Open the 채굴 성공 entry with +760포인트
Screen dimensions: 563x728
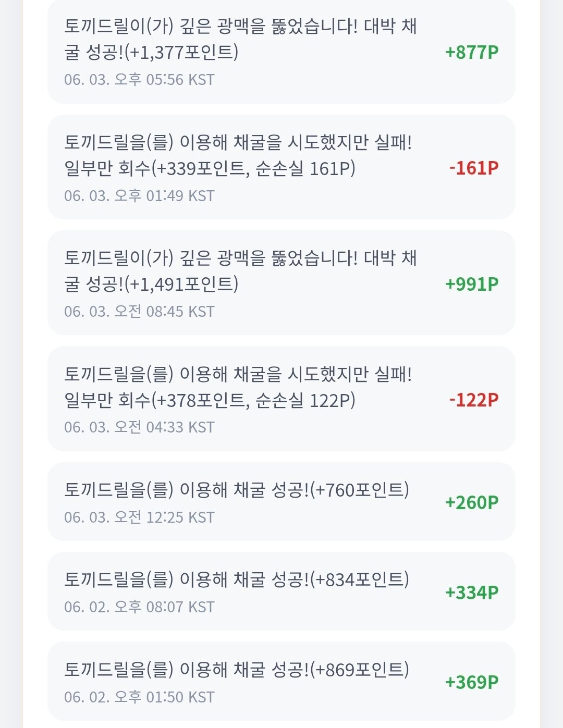(281, 502)
